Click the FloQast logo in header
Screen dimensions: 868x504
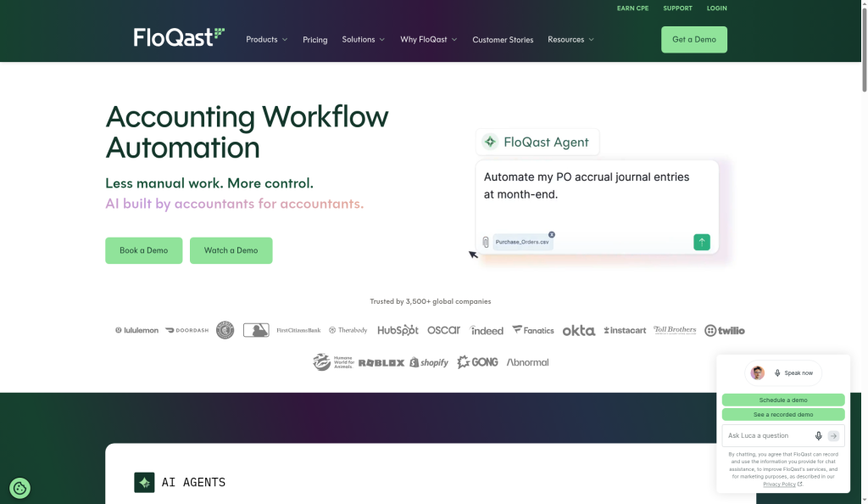(x=179, y=37)
